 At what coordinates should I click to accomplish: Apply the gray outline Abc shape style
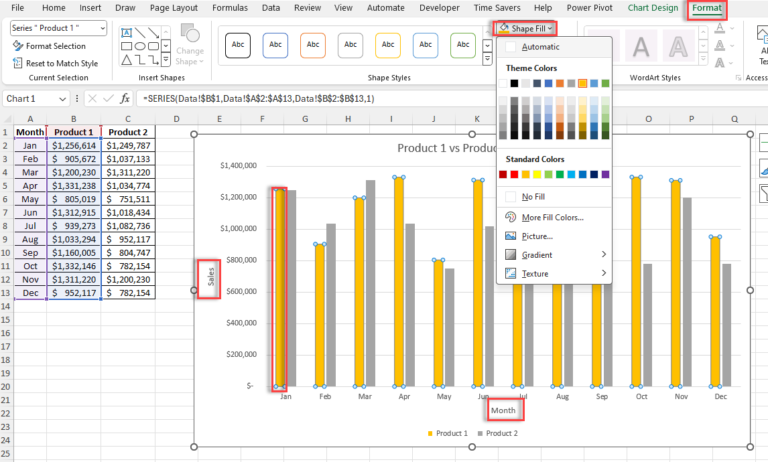[351, 45]
